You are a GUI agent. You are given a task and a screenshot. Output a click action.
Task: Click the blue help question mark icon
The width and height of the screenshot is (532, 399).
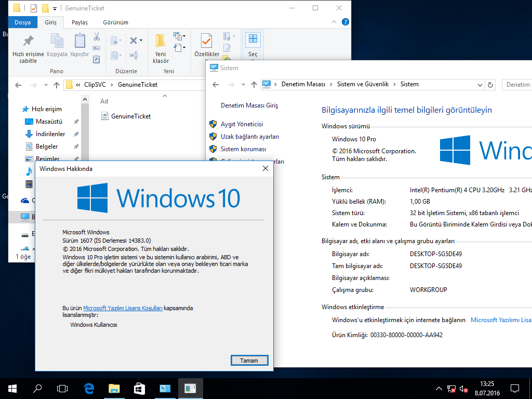pyautogui.click(x=345, y=22)
